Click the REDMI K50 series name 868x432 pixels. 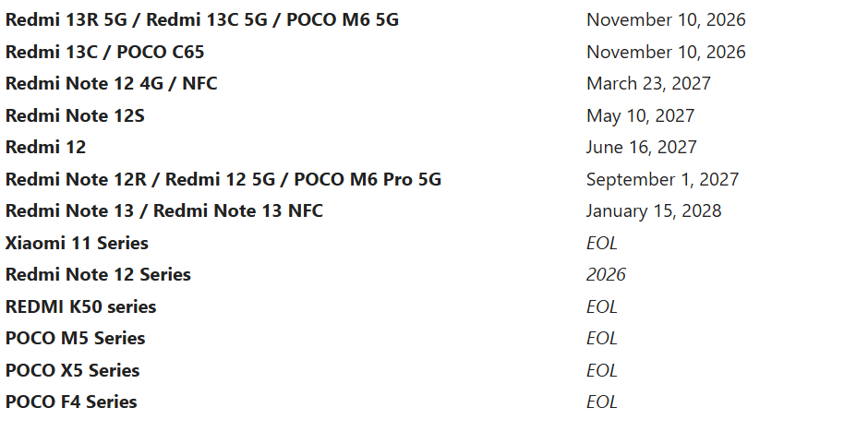click(x=80, y=306)
